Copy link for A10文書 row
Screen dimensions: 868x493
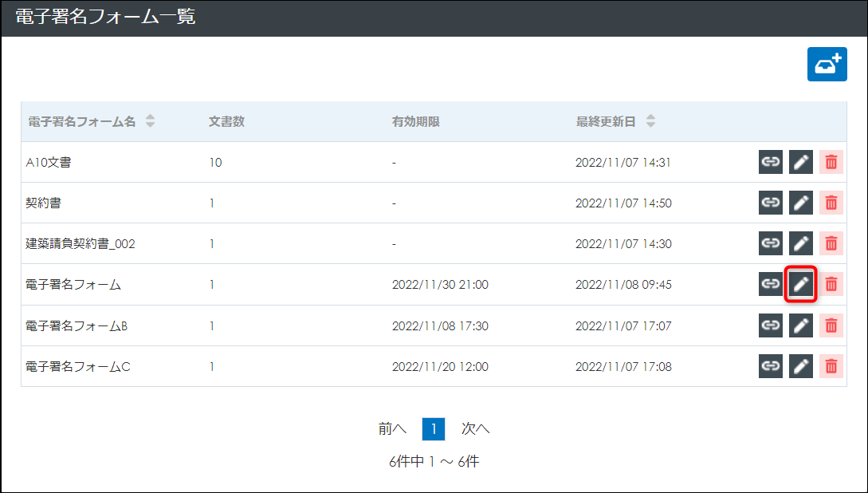[771, 162]
